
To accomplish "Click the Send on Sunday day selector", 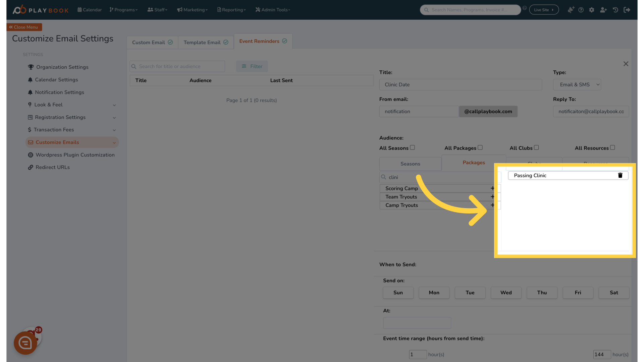I will pos(397,293).
